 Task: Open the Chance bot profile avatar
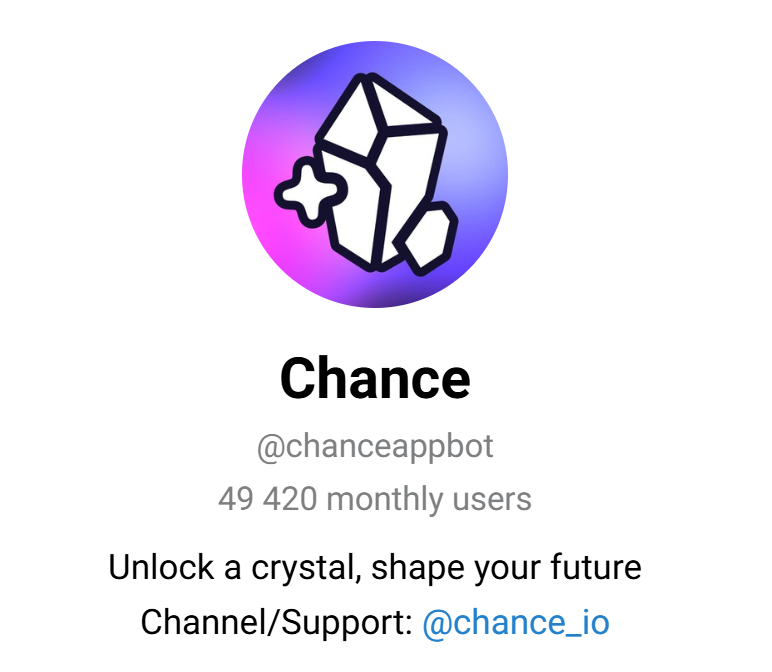375,174
